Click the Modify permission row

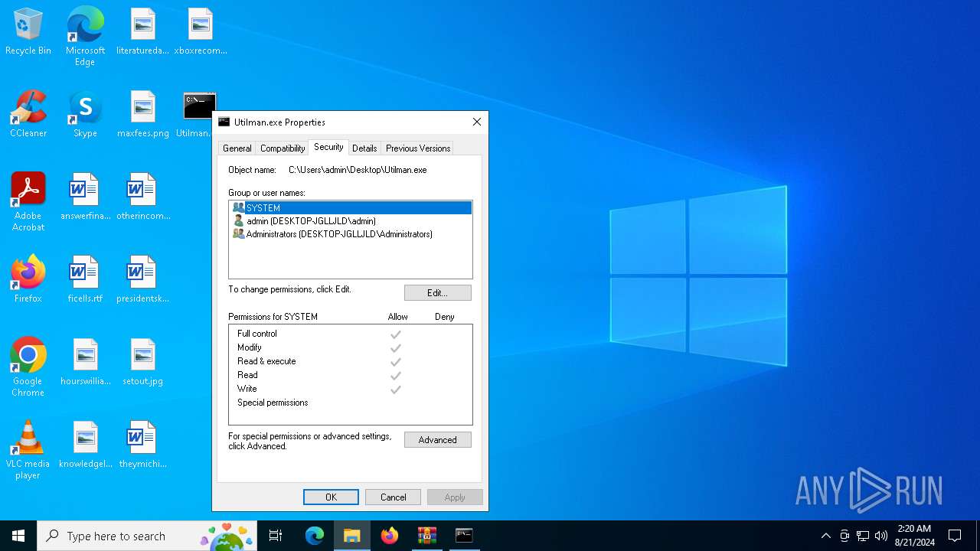click(x=351, y=347)
